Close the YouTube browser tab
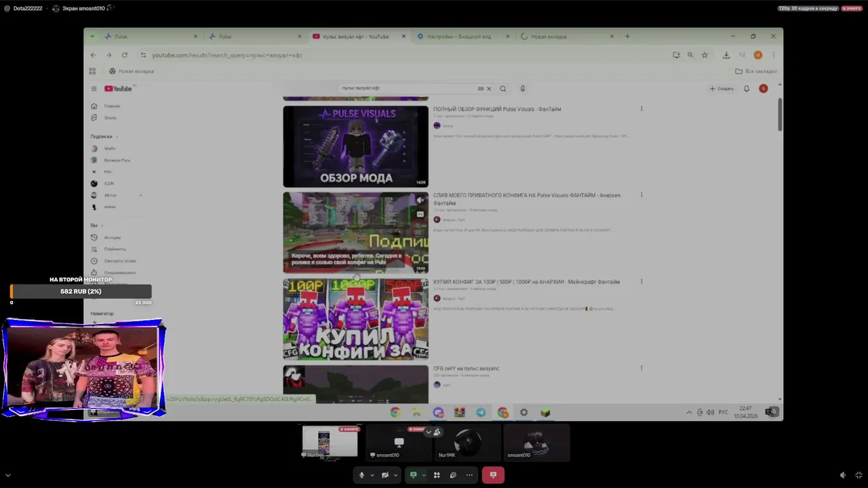 [404, 37]
